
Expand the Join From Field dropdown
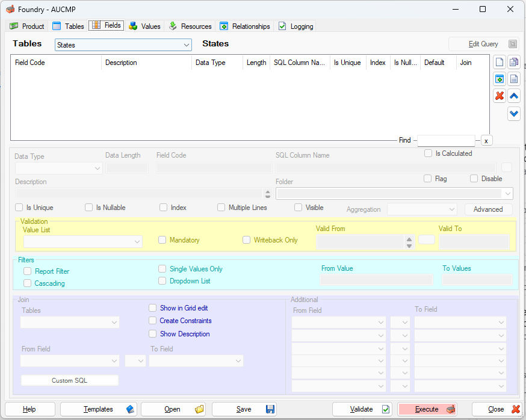coord(69,361)
